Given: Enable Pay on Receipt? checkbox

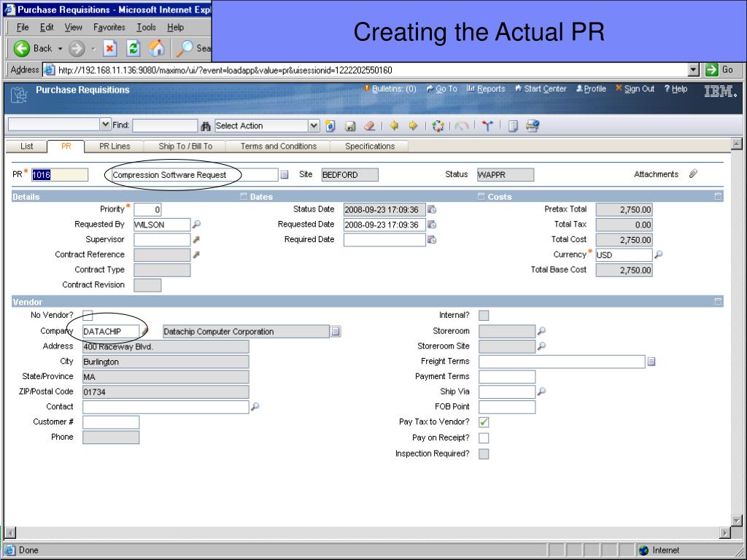Looking at the screenshot, I should 484,438.
